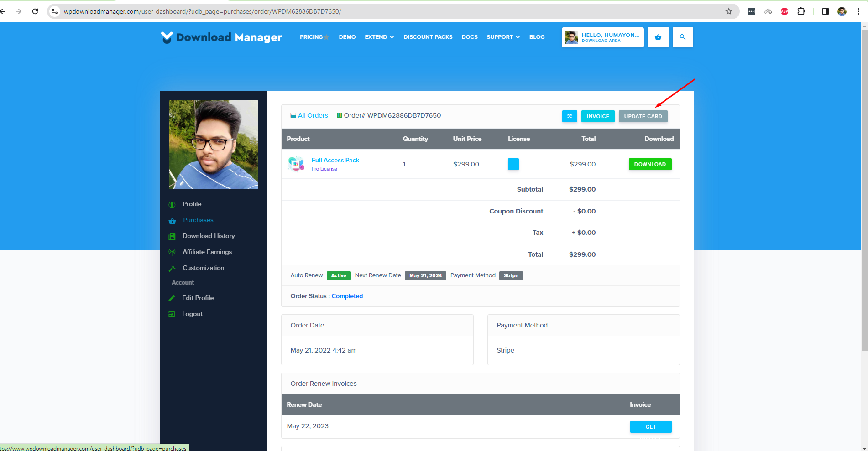Open PRICING in the top navigation
The image size is (868, 451).
pyautogui.click(x=311, y=37)
